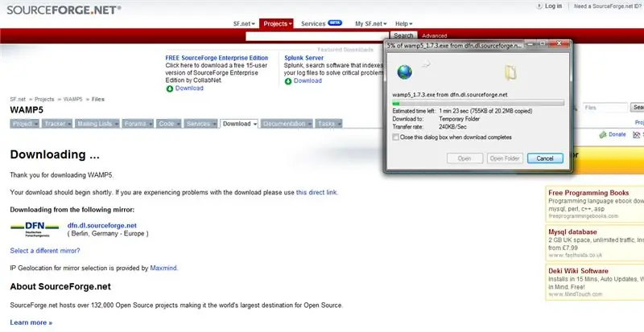Viewport: 644px width, 332px height.
Task: Open the Help dropdown menu
Action: coord(404,24)
